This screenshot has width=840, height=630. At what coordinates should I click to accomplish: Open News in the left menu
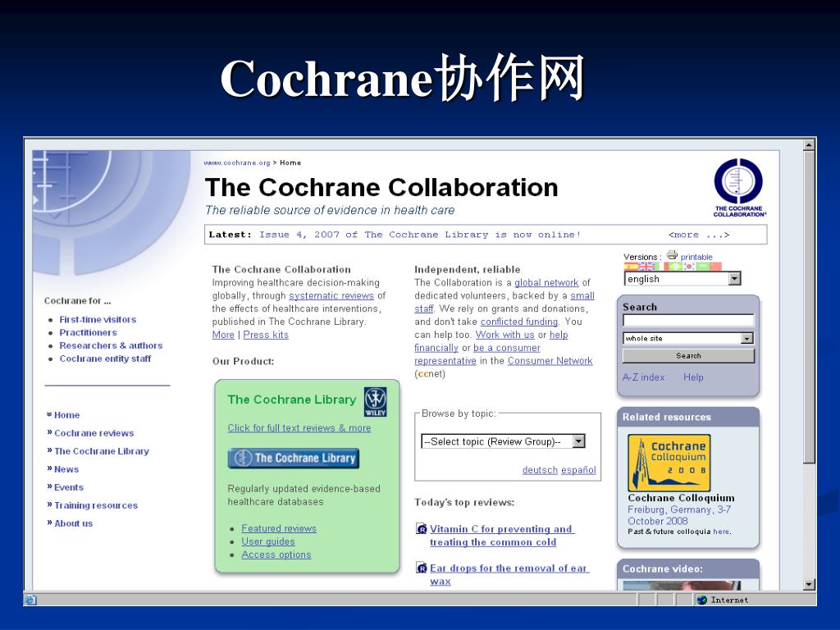[x=66, y=469]
